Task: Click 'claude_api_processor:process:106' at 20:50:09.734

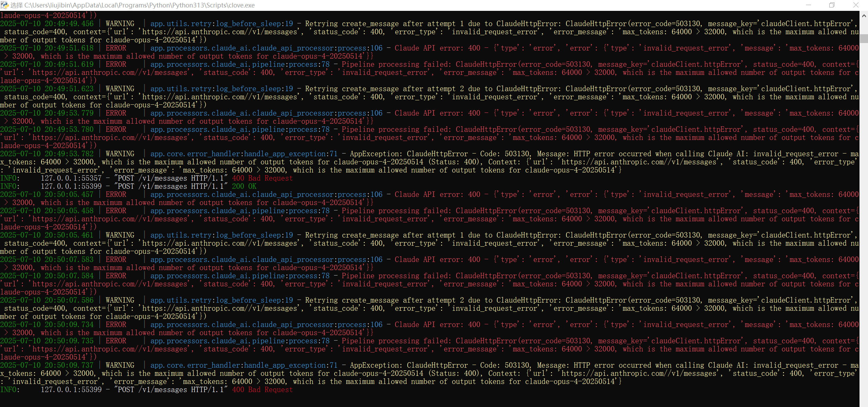Action: coord(317,325)
